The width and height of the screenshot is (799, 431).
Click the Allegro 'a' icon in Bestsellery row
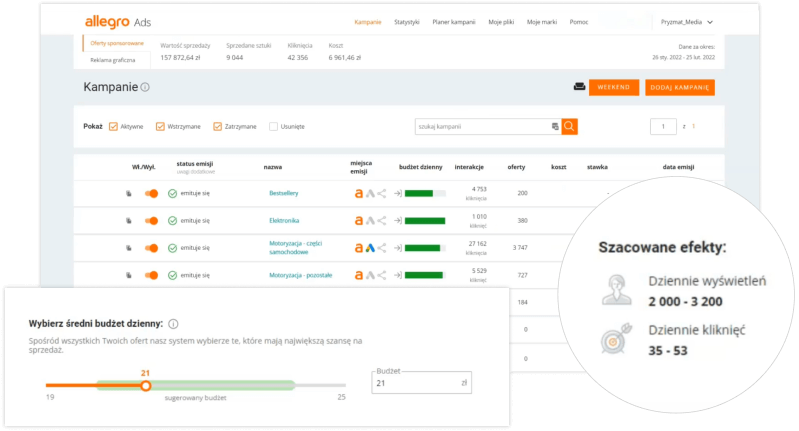pos(359,194)
